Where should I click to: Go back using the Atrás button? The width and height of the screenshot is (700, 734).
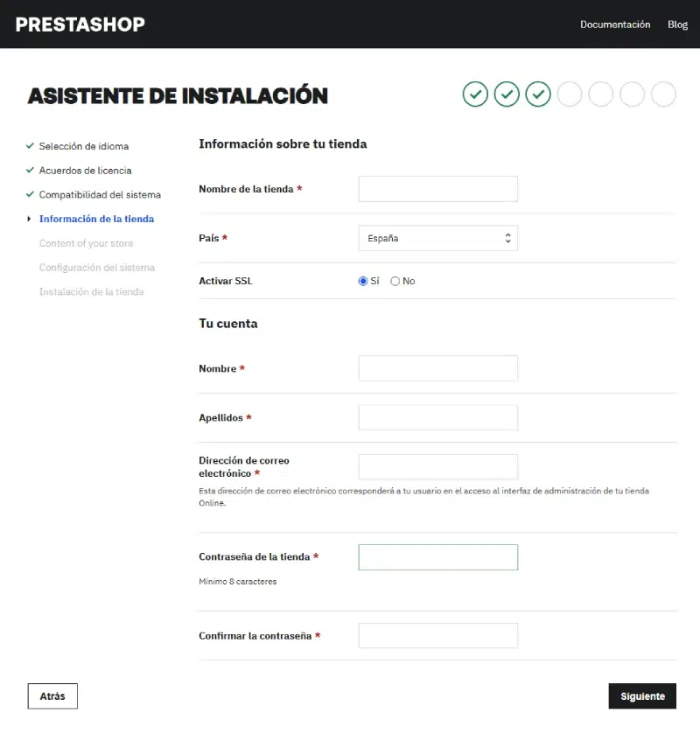pos(52,696)
